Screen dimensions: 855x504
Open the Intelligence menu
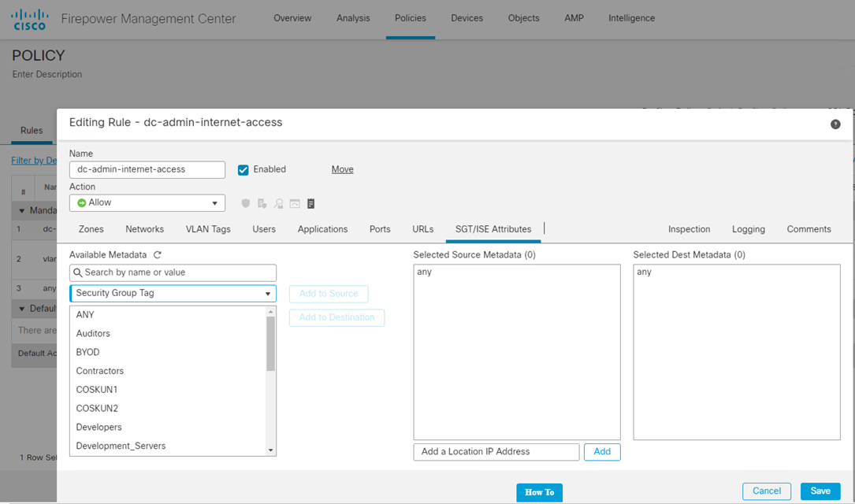[x=632, y=18]
